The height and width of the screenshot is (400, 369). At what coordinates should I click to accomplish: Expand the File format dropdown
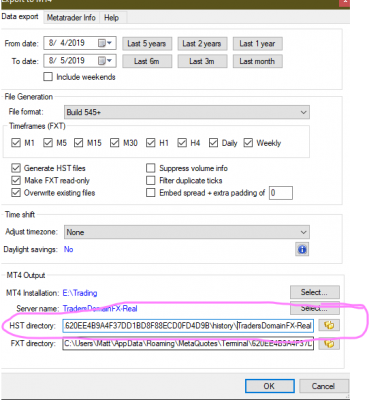(x=187, y=112)
